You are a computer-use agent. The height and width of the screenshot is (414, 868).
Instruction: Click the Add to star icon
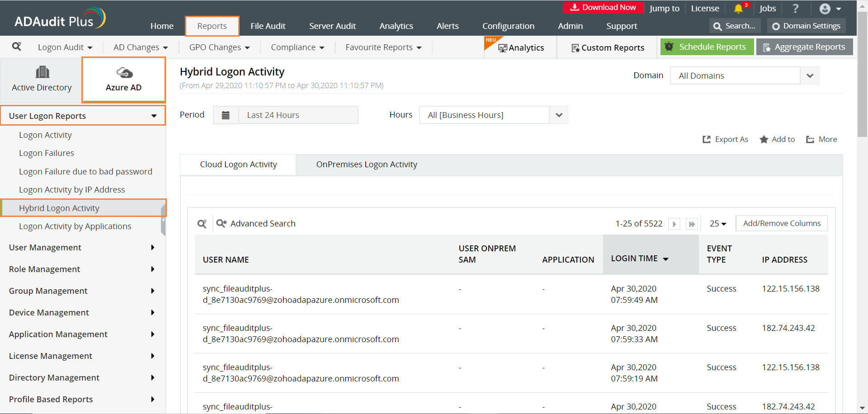764,139
